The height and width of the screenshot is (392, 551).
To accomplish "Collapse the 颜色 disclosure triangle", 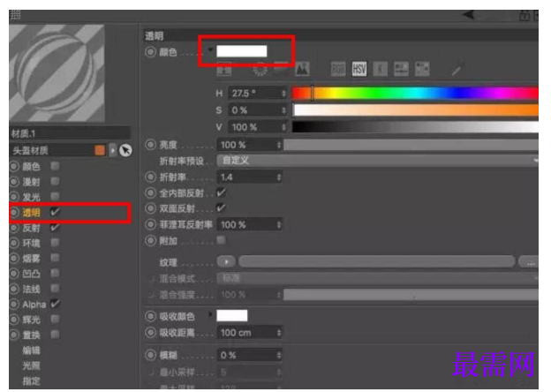I will point(210,49).
